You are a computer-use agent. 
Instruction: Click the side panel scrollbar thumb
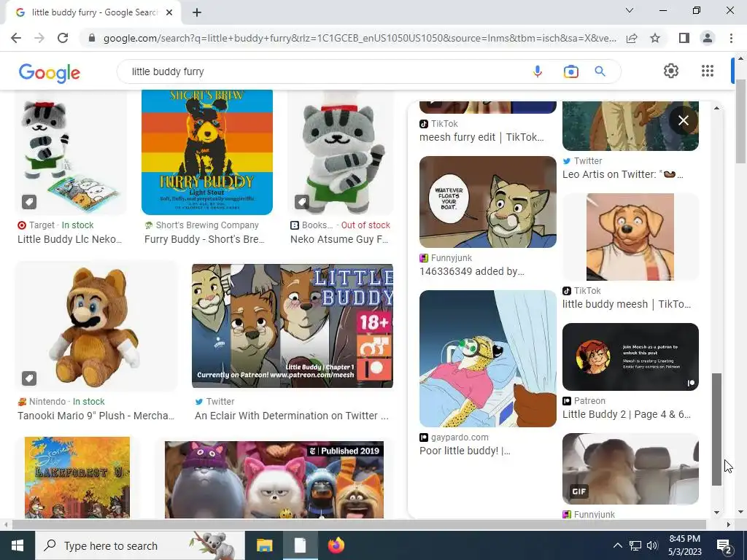(717, 429)
